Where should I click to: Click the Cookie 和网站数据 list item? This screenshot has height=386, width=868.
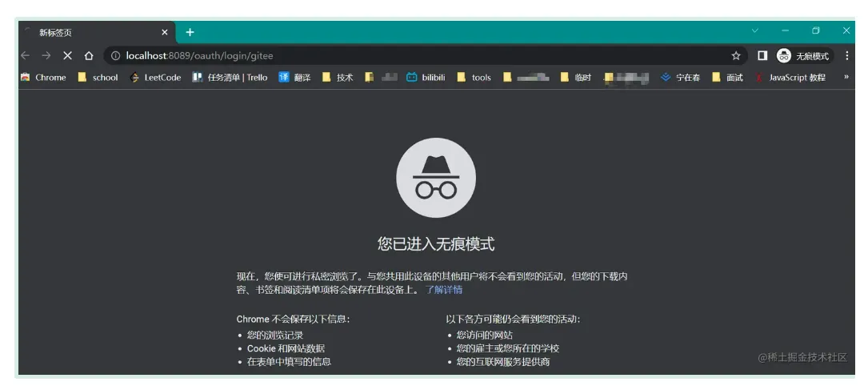click(286, 348)
